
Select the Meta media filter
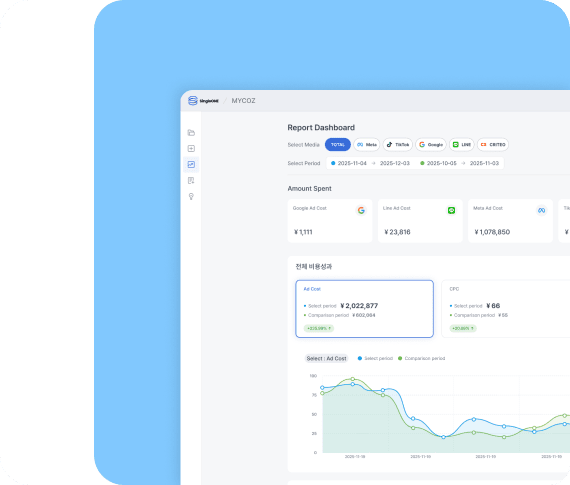pos(366,144)
